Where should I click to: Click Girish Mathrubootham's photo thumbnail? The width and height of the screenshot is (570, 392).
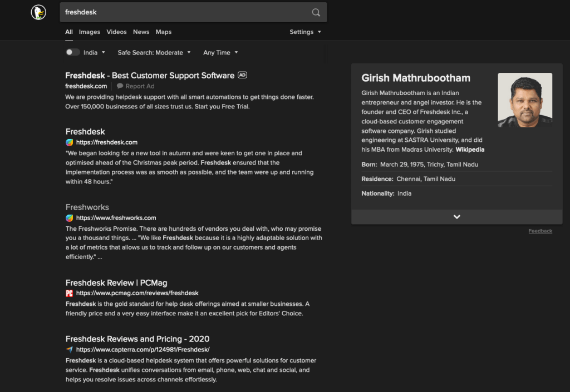coord(525,100)
